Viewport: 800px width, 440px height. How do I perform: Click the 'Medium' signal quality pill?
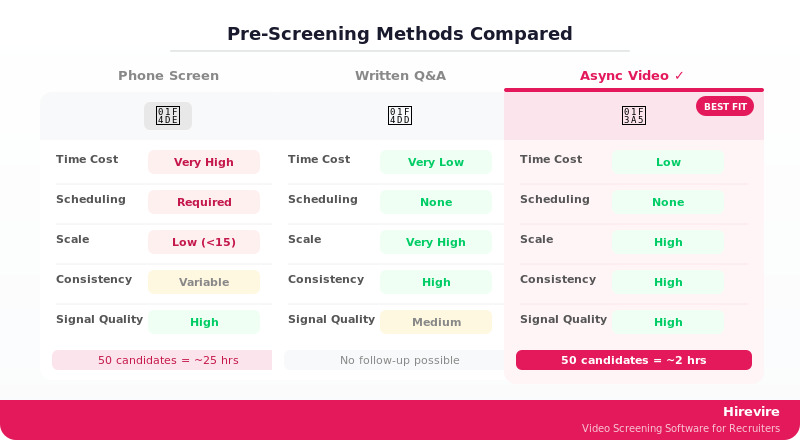[436, 322]
